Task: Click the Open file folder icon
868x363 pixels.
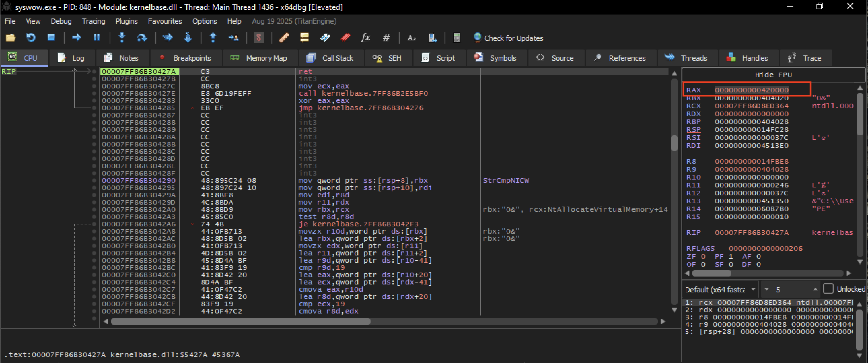Action: click(11, 38)
